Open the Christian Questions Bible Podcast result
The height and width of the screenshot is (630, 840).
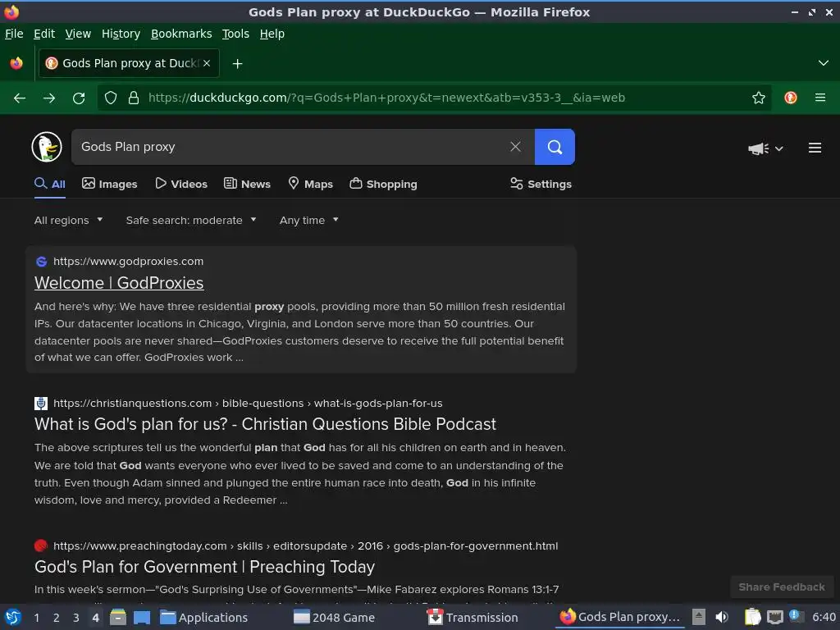tap(265, 424)
